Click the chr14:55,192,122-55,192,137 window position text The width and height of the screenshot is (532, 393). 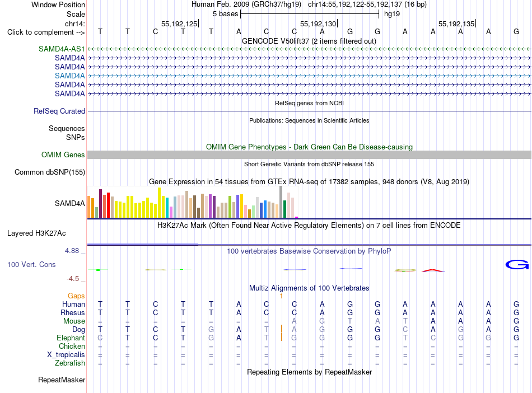(x=367, y=4)
